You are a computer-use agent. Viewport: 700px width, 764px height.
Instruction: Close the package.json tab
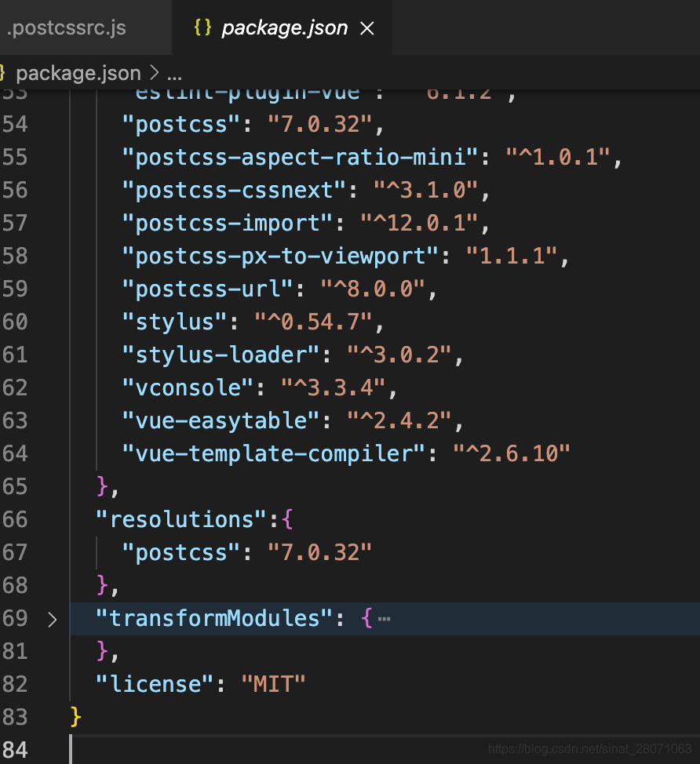point(366,28)
